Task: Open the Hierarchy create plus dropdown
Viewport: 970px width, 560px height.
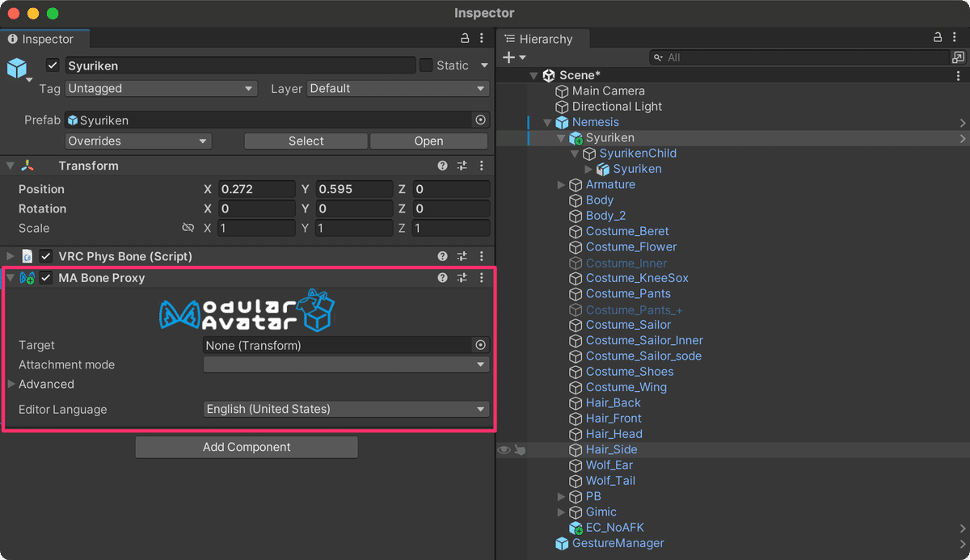Action: pos(514,57)
